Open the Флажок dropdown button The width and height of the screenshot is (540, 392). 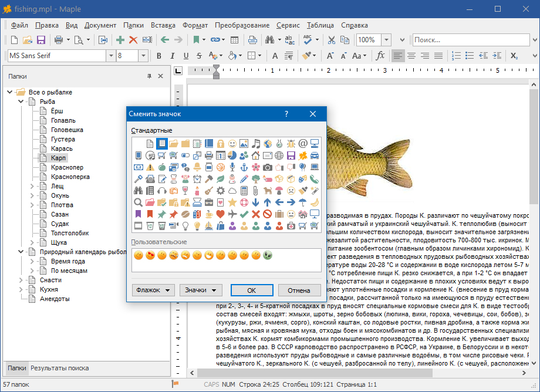pos(154,290)
